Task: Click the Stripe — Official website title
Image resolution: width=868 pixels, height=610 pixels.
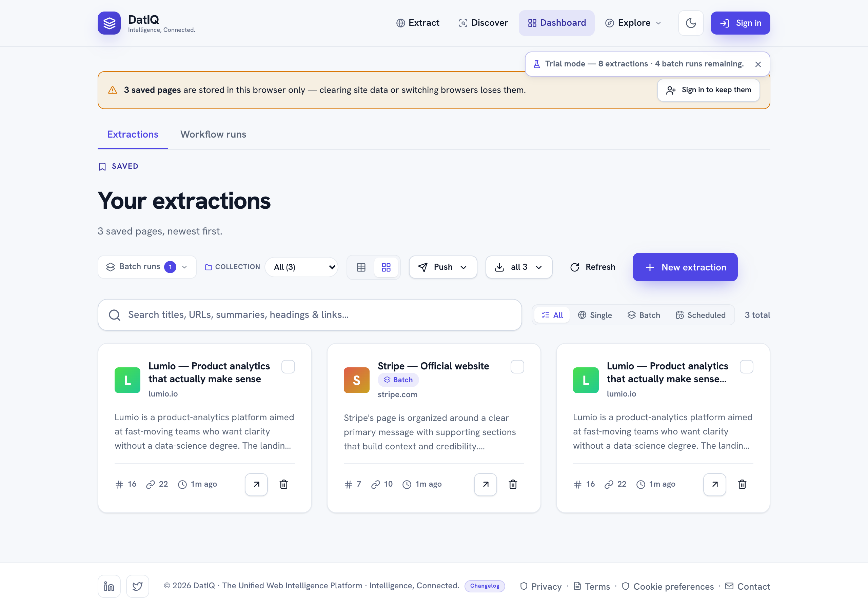Action: click(433, 366)
